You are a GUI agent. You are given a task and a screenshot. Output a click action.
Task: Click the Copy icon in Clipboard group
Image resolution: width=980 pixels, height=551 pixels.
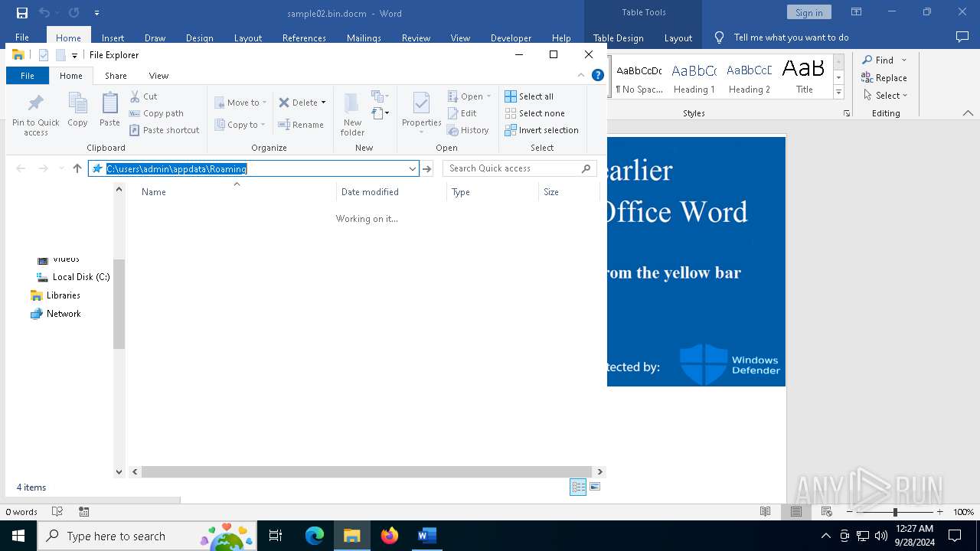tap(77, 110)
